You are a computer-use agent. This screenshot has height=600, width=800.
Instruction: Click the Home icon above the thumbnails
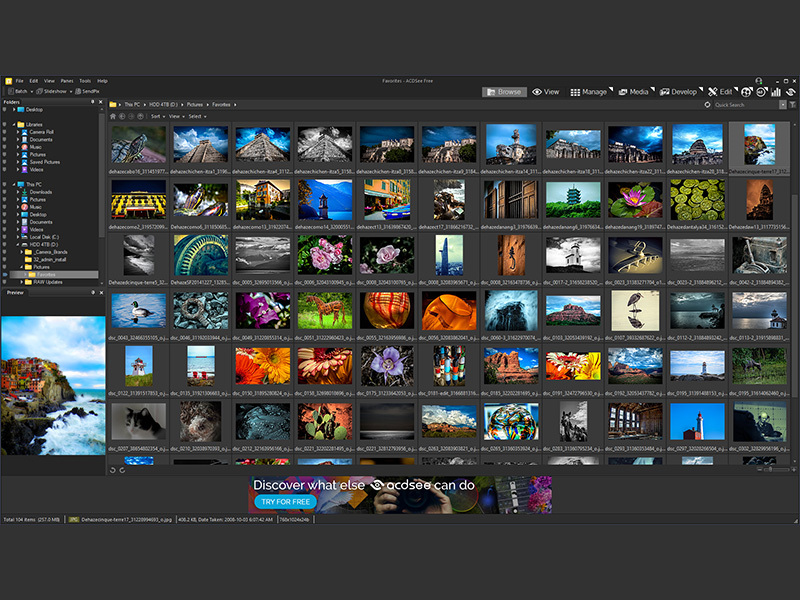[113, 116]
